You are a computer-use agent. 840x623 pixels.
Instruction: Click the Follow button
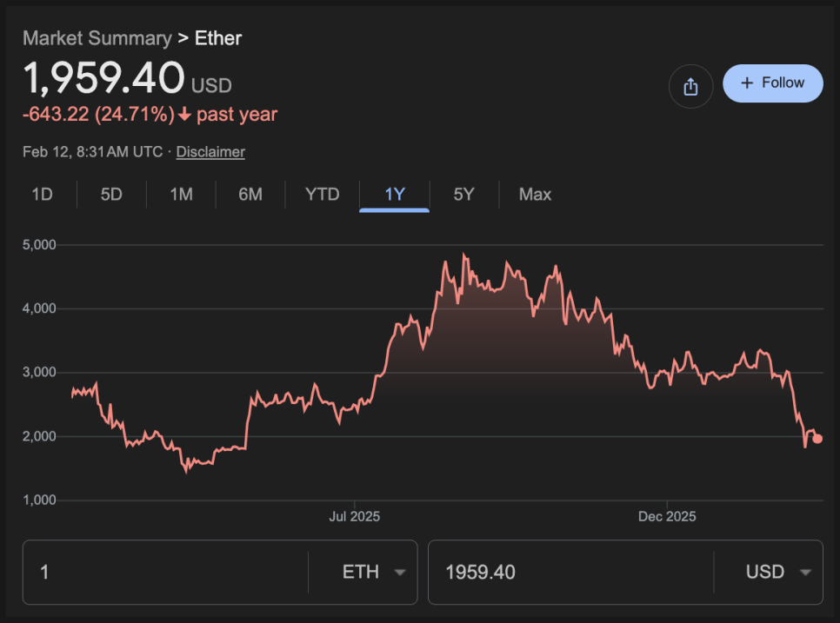(772, 83)
